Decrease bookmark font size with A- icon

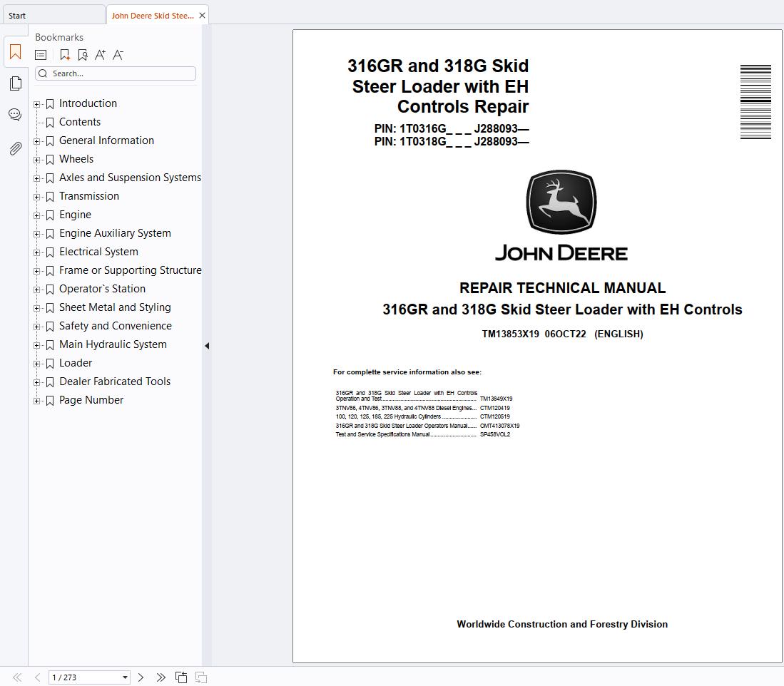(x=118, y=55)
